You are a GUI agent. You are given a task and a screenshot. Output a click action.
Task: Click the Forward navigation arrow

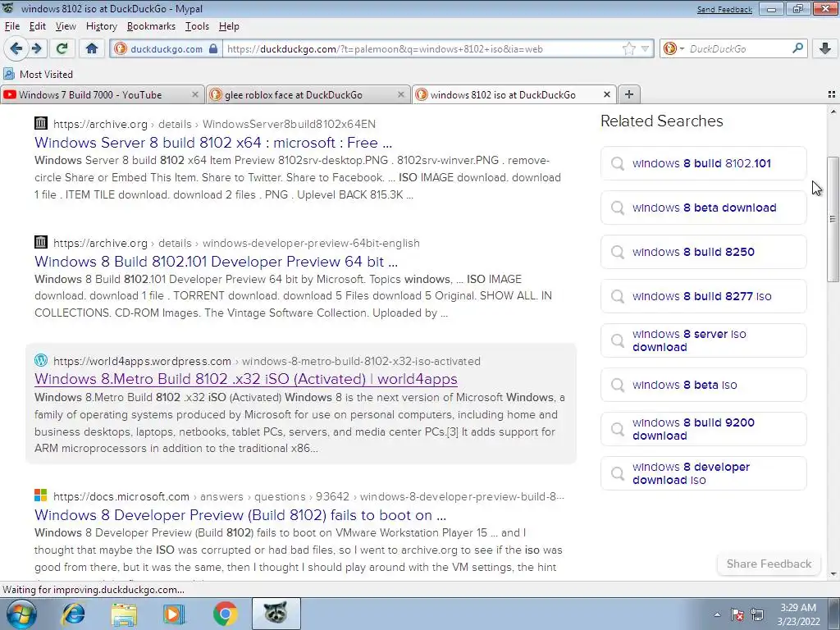[x=36, y=48]
